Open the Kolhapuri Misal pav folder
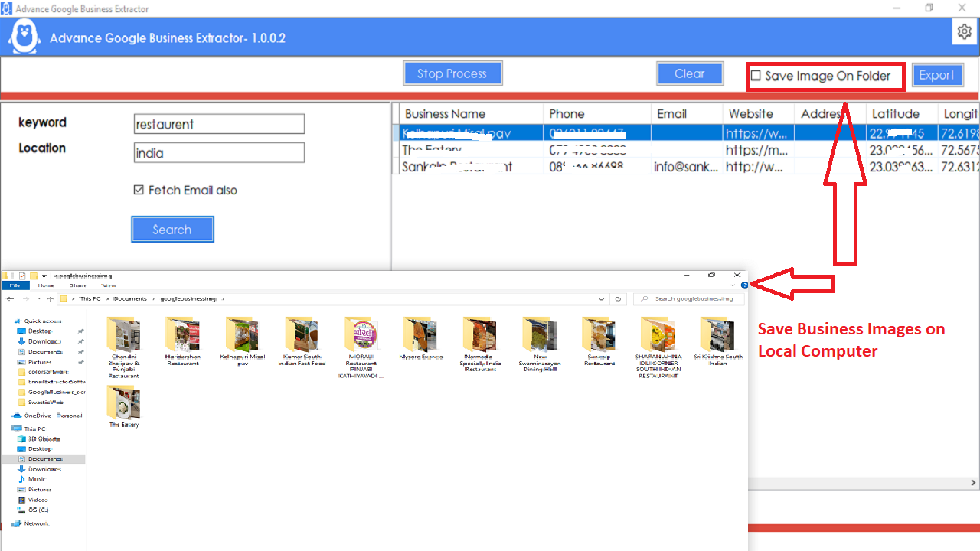Viewport: 980px width, 551px height. pyautogui.click(x=243, y=341)
